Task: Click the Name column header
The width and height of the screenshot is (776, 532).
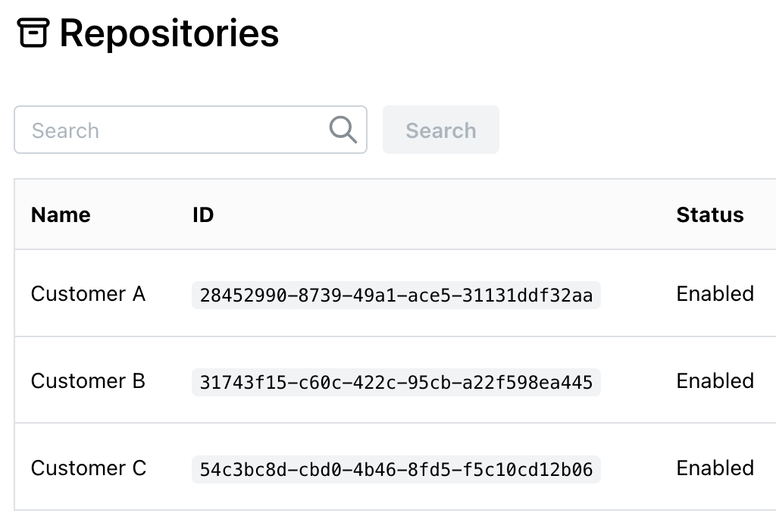Action: (61, 214)
